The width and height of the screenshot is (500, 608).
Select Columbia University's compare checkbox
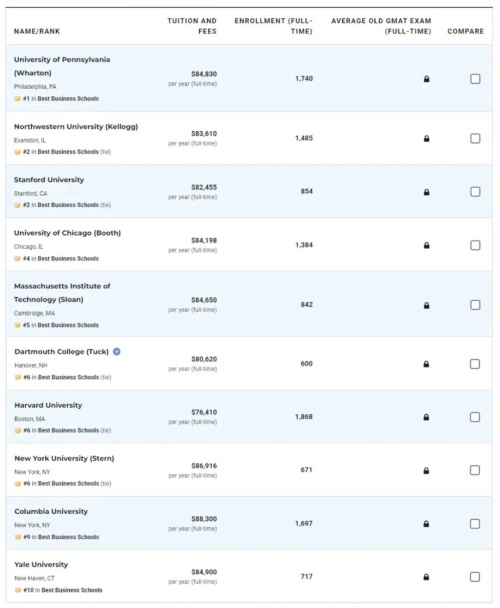point(475,524)
